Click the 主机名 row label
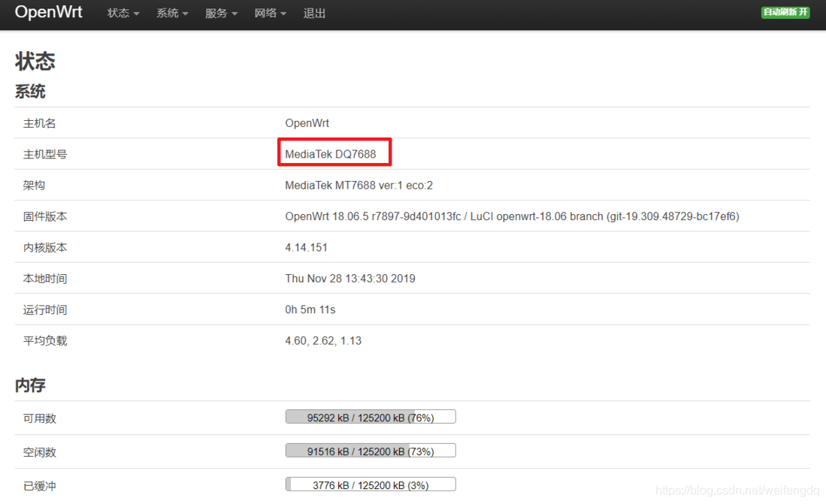Image resolution: width=826 pixels, height=504 pixels. (x=40, y=123)
